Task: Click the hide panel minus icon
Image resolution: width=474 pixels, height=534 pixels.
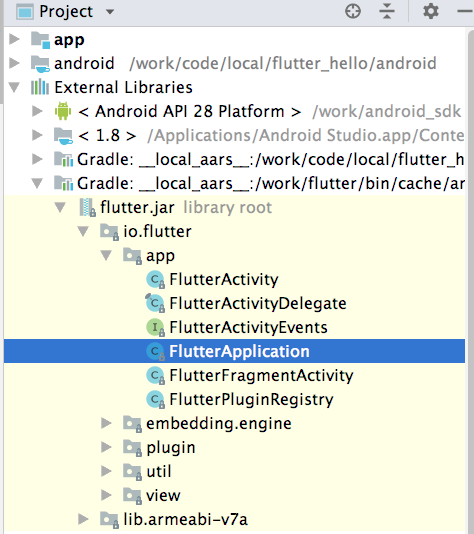Action: pos(465,11)
